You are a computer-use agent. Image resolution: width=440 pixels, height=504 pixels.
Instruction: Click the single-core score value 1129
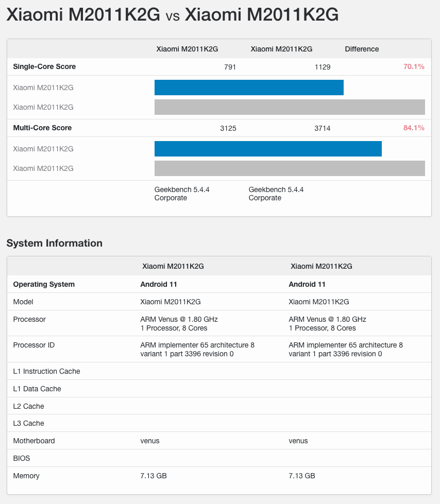[323, 67]
